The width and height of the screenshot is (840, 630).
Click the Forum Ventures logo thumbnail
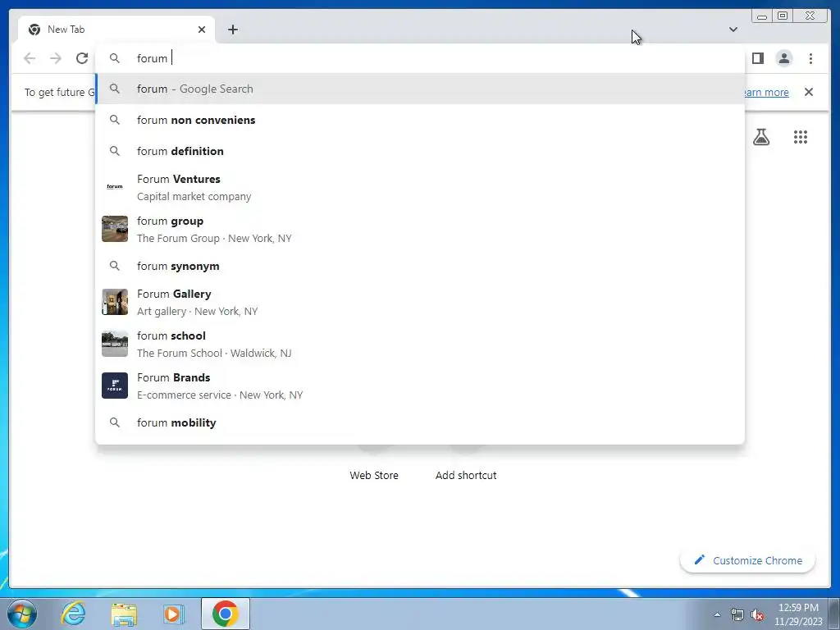(115, 187)
